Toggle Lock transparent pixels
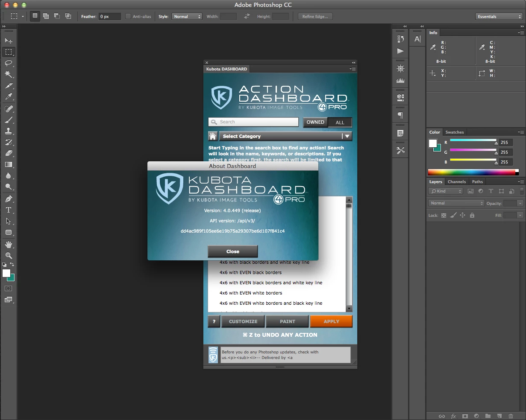 pos(444,216)
